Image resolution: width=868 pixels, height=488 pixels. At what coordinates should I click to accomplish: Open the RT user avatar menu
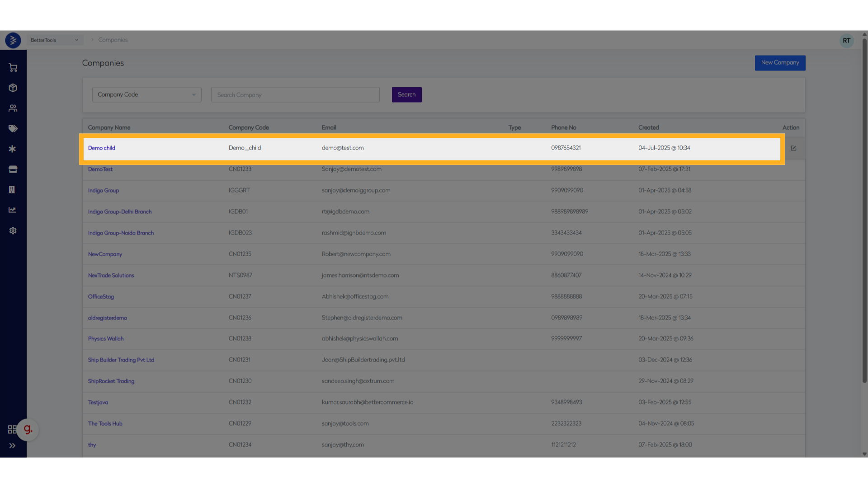[x=846, y=41]
